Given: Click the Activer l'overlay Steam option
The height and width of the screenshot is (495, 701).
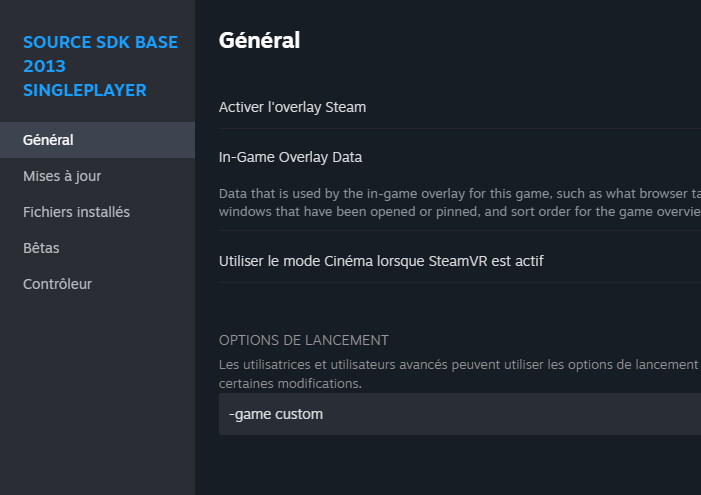Looking at the screenshot, I should click(x=292, y=107).
